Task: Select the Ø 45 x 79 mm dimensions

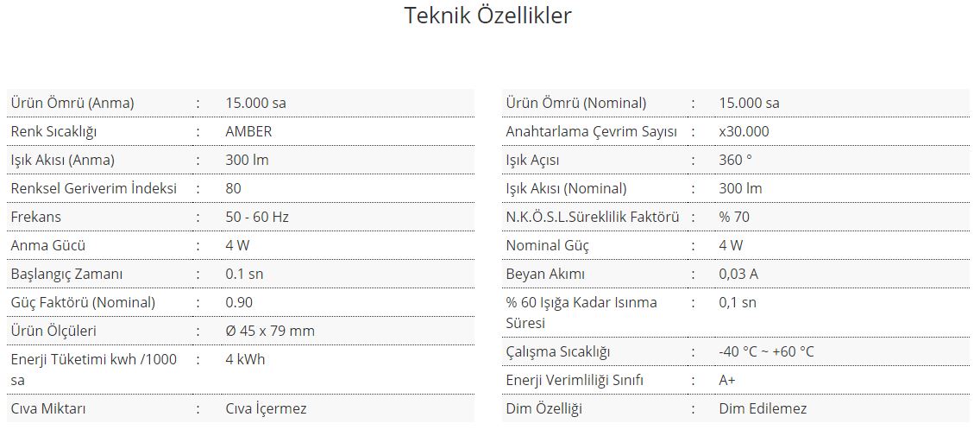Action: [x=270, y=331]
